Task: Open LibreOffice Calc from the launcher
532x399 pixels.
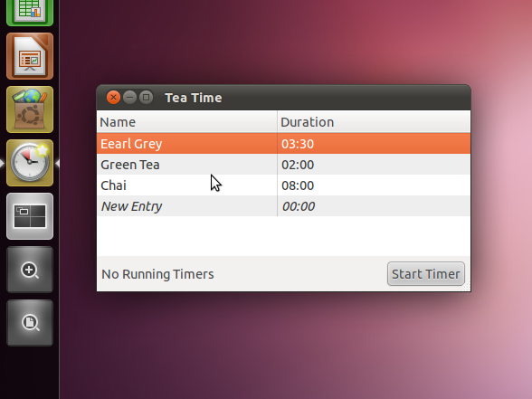Action: pos(30,12)
